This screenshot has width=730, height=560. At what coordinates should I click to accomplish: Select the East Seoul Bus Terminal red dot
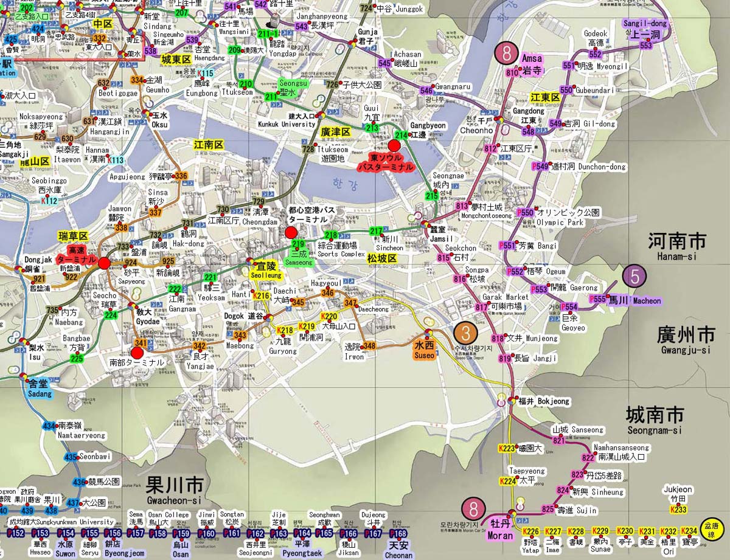[x=394, y=145]
